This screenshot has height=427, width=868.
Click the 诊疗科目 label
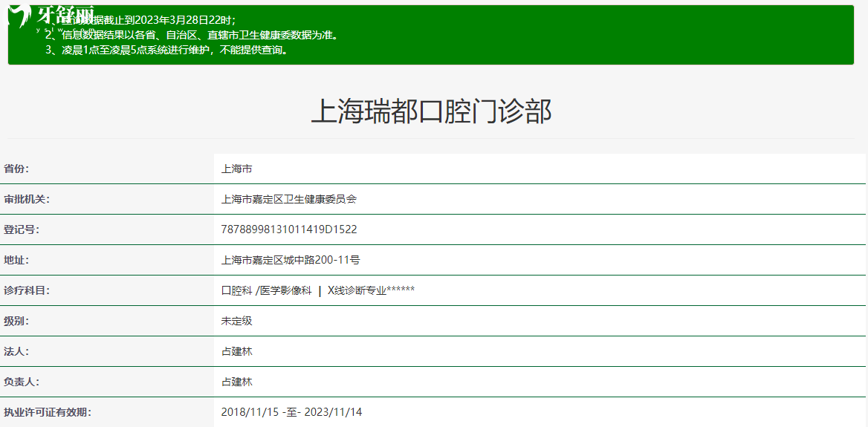tap(27, 290)
